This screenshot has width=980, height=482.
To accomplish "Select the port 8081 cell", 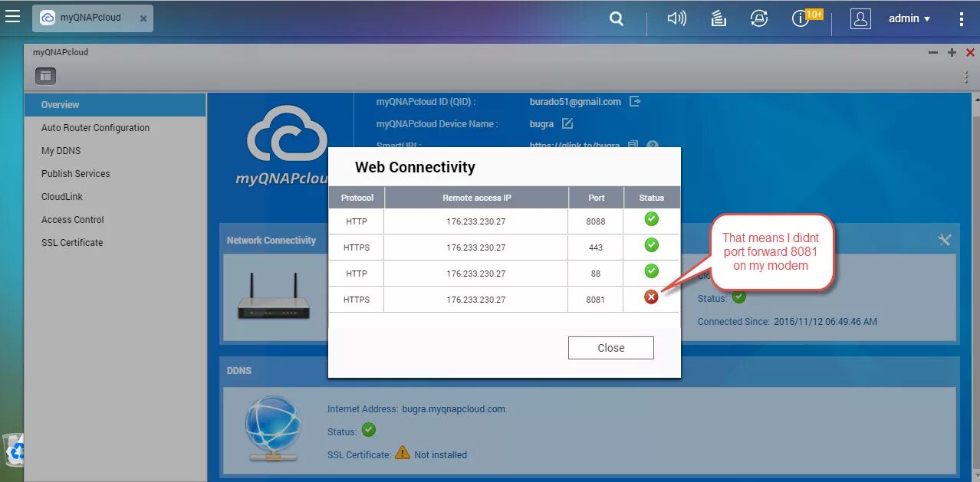I will (x=596, y=300).
